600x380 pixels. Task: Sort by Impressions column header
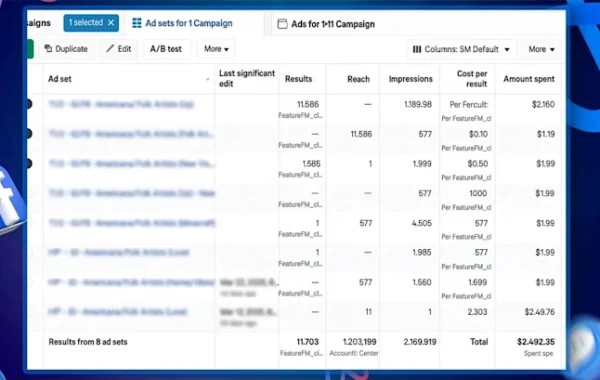pyautogui.click(x=411, y=79)
